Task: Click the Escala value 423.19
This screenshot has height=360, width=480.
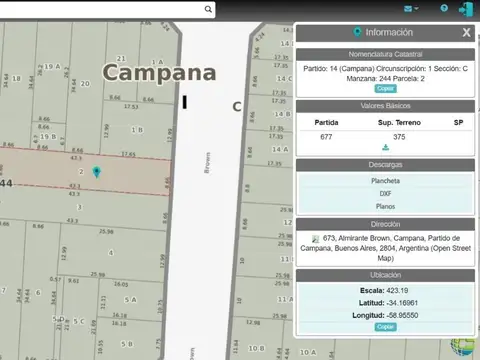Action: point(397,290)
